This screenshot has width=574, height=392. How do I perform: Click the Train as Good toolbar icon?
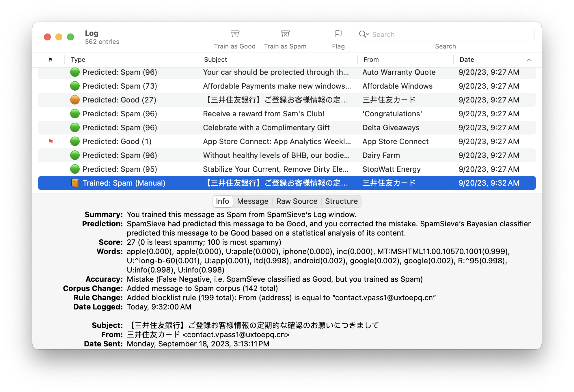(235, 34)
